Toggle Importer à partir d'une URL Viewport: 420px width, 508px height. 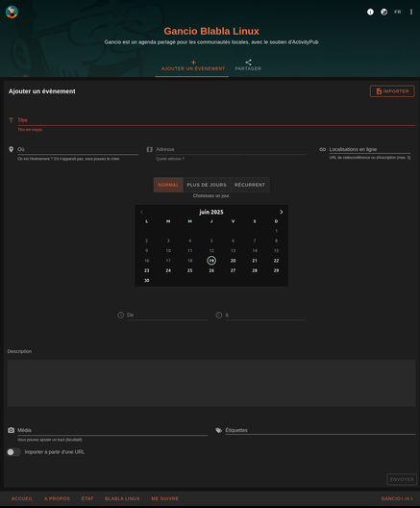point(13,452)
